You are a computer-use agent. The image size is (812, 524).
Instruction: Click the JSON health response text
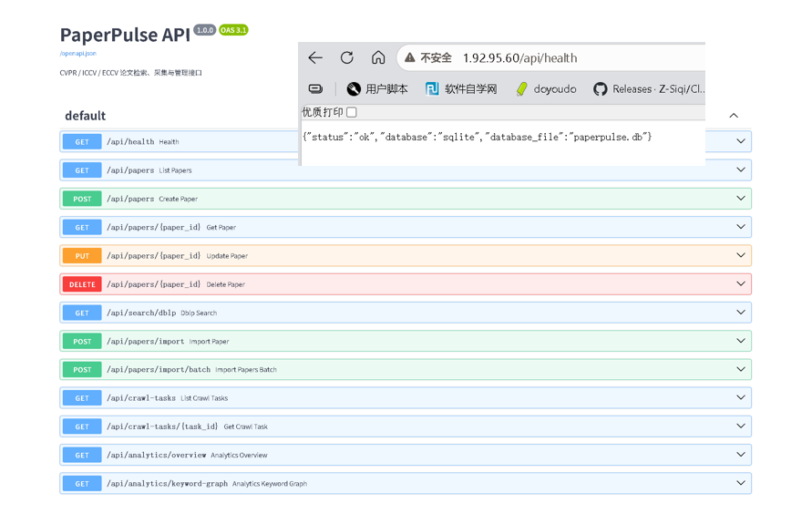477,138
